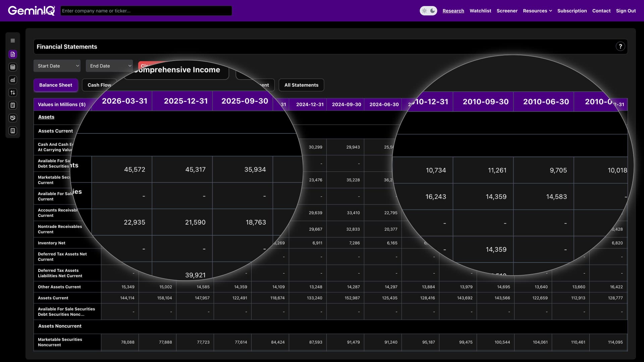Screen dimensions: 644x362
Task: Expand the Resources menu
Action: [537, 11]
